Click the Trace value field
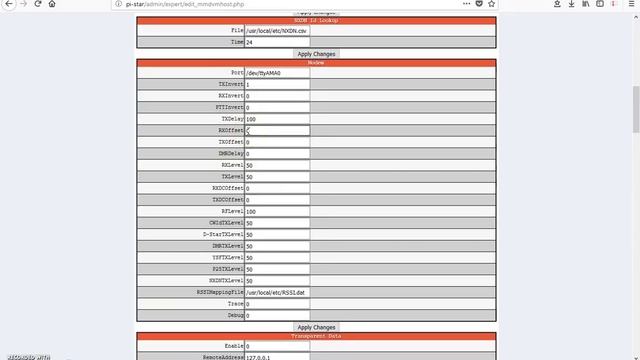Image resolution: width=640 pixels, height=360 pixels. (x=277, y=304)
